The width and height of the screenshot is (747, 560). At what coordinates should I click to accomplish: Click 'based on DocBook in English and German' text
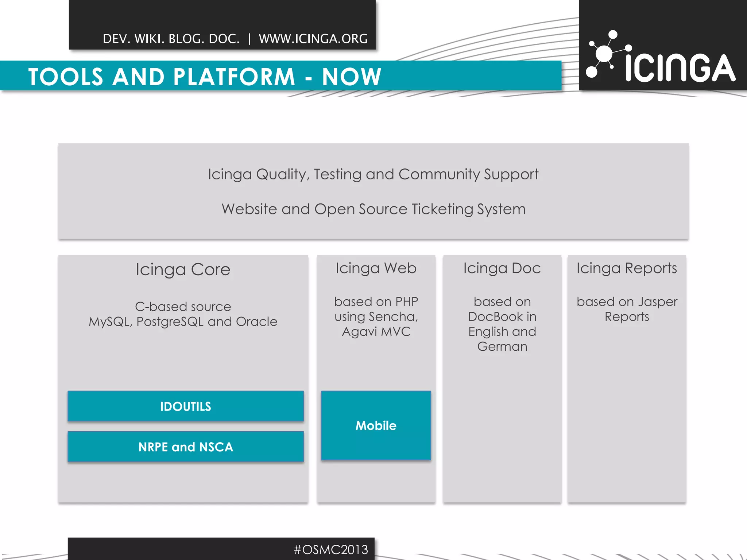tap(502, 324)
